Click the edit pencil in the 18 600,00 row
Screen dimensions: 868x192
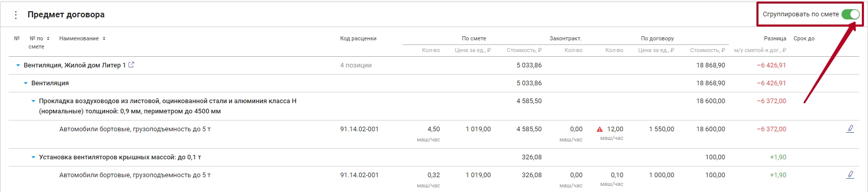(x=850, y=129)
